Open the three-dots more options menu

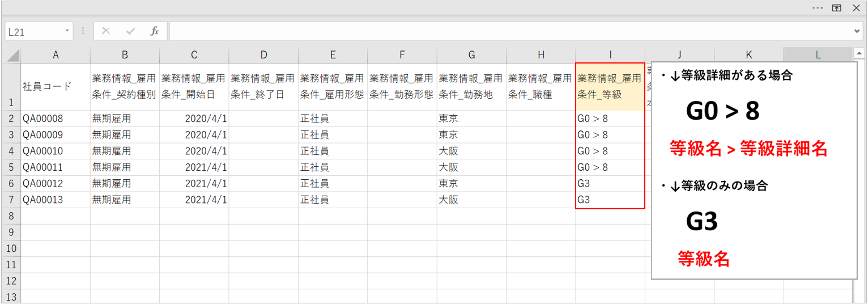point(817,8)
